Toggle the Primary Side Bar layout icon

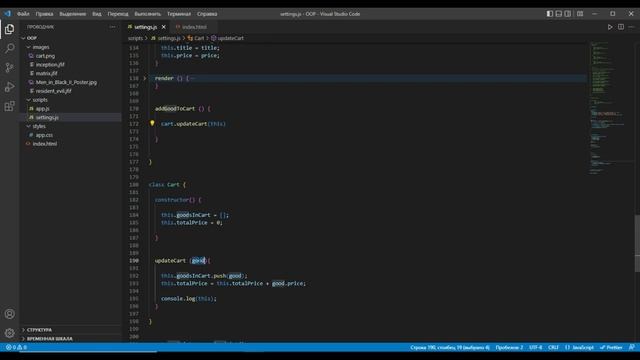pyautogui.click(x=550, y=14)
